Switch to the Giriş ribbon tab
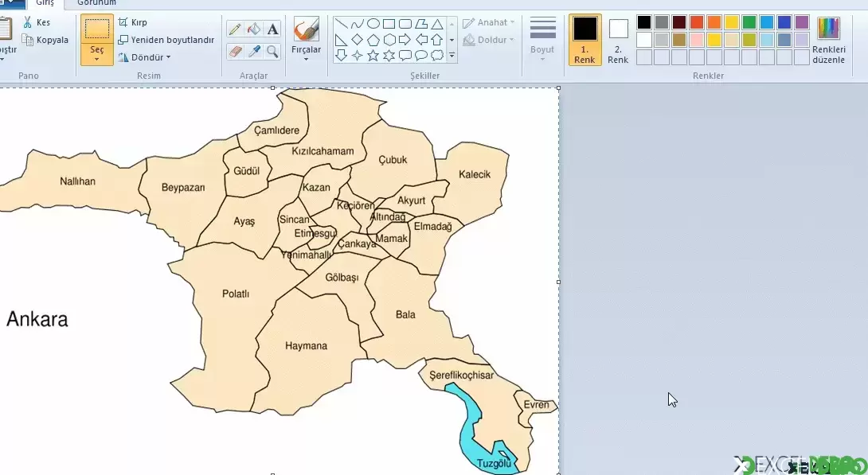Image resolution: width=868 pixels, height=475 pixels. pyautogui.click(x=45, y=3)
